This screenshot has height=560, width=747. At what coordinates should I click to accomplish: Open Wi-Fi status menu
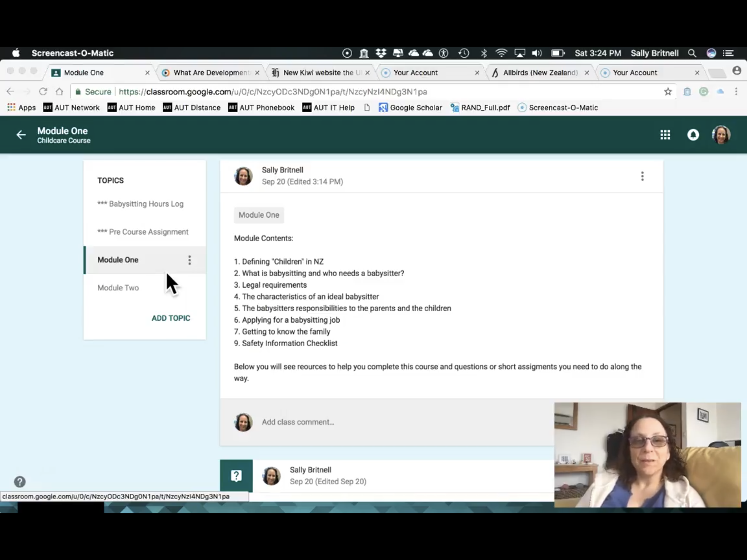(x=502, y=53)
